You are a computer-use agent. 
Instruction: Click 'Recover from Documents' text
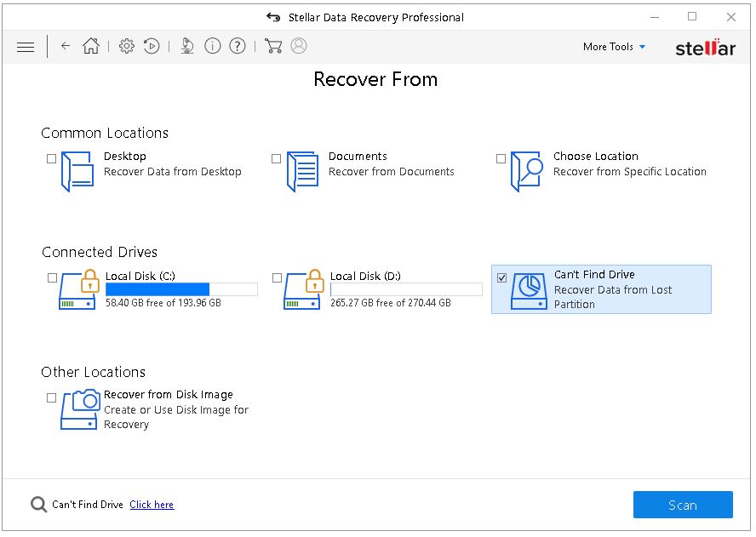coord(392,172)
